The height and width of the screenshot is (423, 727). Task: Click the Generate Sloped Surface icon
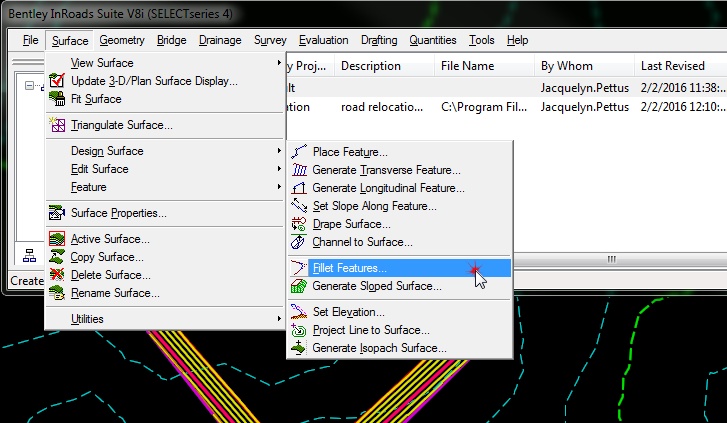pos(299,286)
